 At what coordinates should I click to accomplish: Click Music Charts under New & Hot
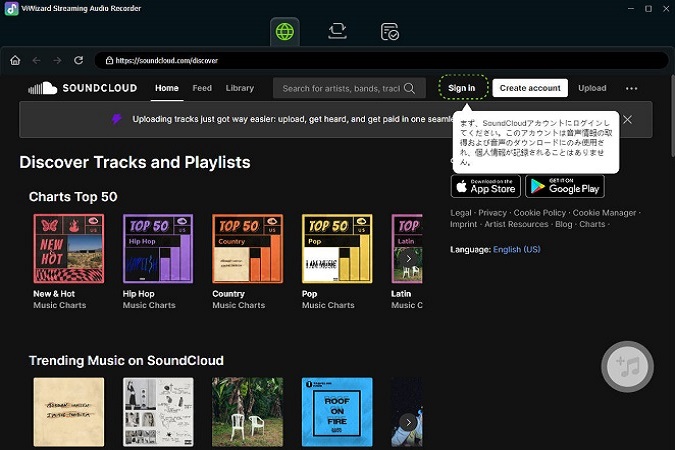59,305
